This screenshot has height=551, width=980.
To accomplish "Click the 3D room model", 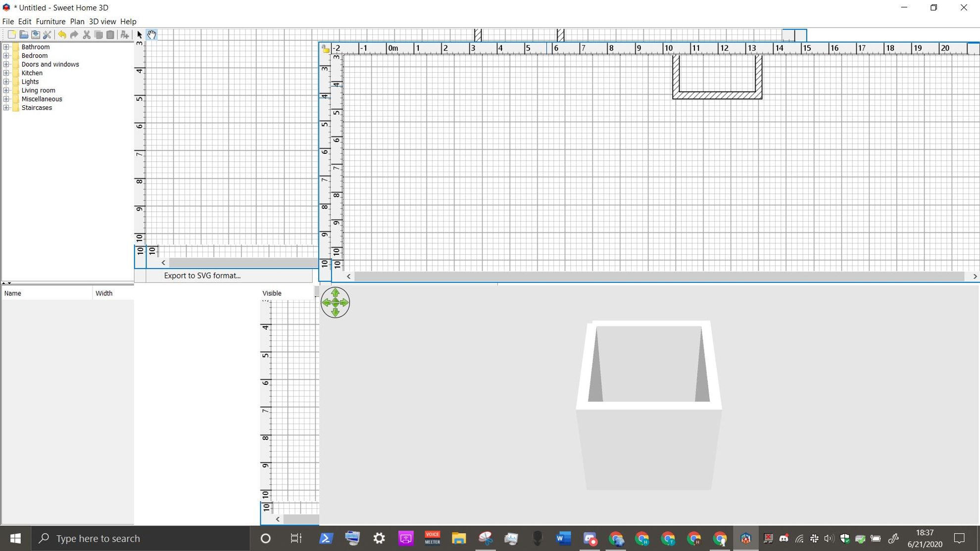I will tap(648, 405).
